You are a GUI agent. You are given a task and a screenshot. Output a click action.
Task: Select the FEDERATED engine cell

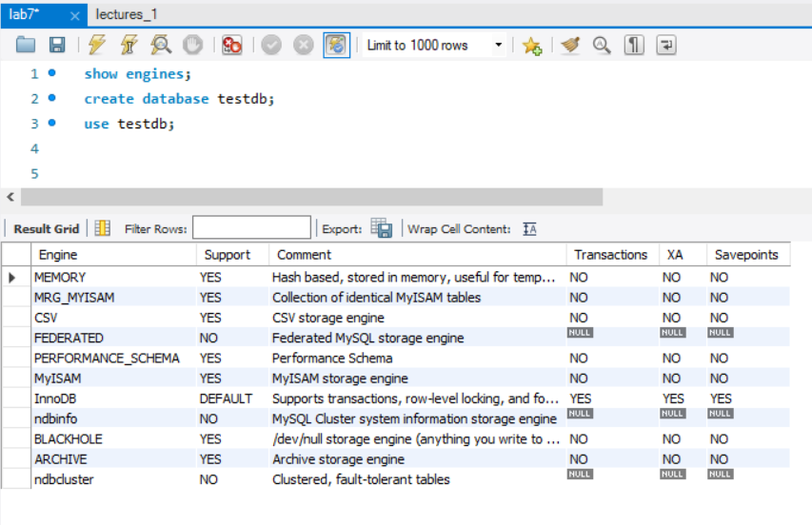[114, 338]
